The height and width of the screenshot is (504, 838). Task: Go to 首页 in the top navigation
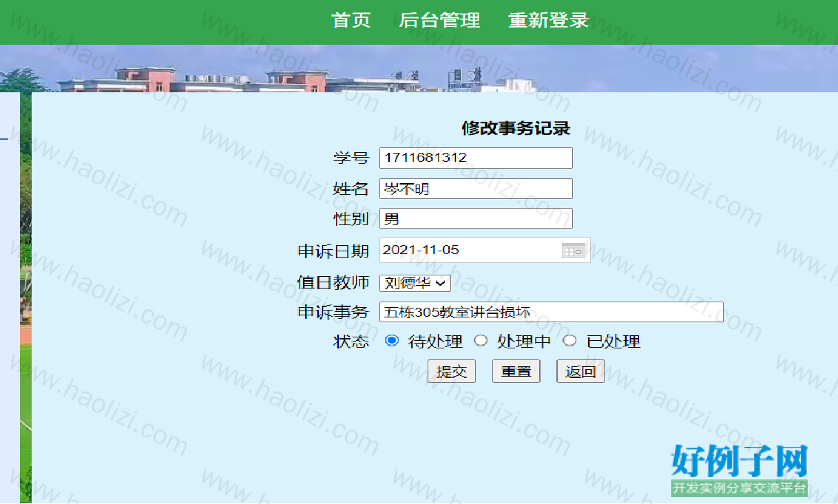click(351, 20)
